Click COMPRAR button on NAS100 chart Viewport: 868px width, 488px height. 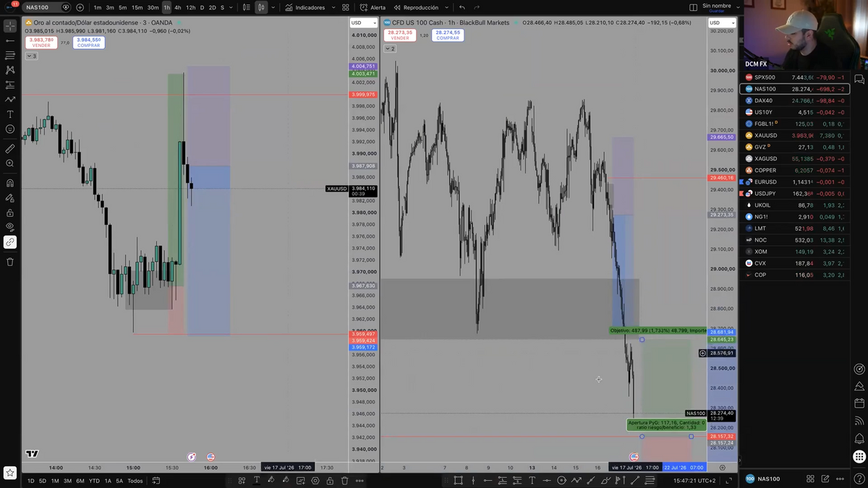tap(448, 35)
